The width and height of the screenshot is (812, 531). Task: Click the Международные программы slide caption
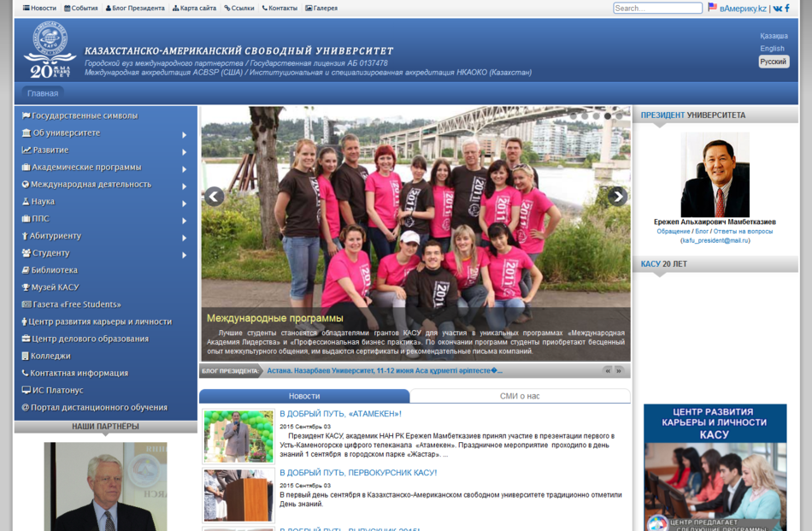pos(275,318)
